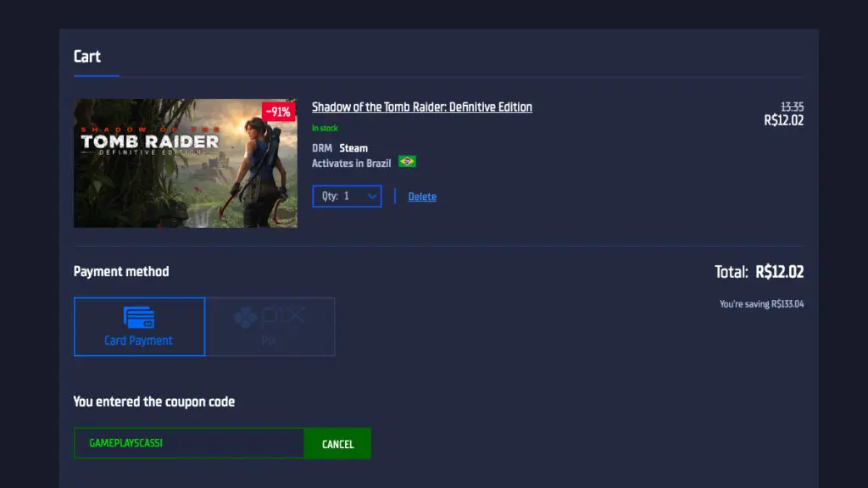The image size is (868, 488).
Task: Delete the item from the cart
Action: coord(422,197)
